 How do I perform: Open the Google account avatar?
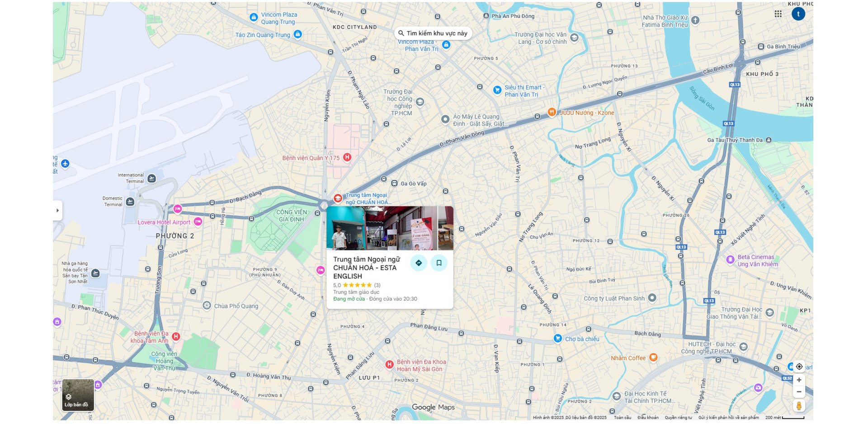click(x=798, y=14)
